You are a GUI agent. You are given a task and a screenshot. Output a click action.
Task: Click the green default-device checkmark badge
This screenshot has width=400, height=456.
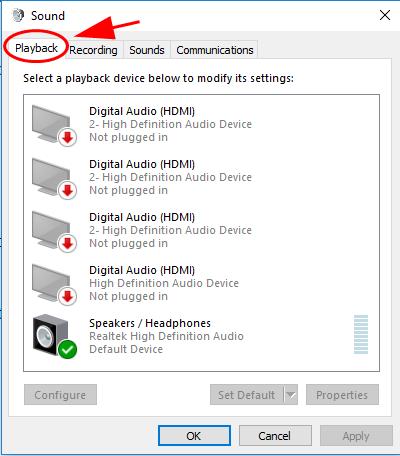pos(67,350)
